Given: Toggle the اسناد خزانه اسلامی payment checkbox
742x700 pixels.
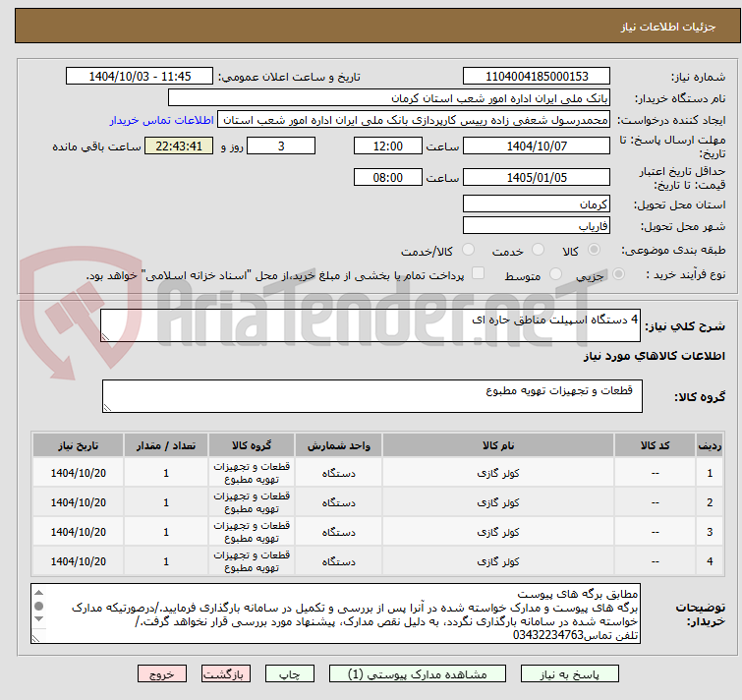Looking at the screenshot, I should pos(479,273).
